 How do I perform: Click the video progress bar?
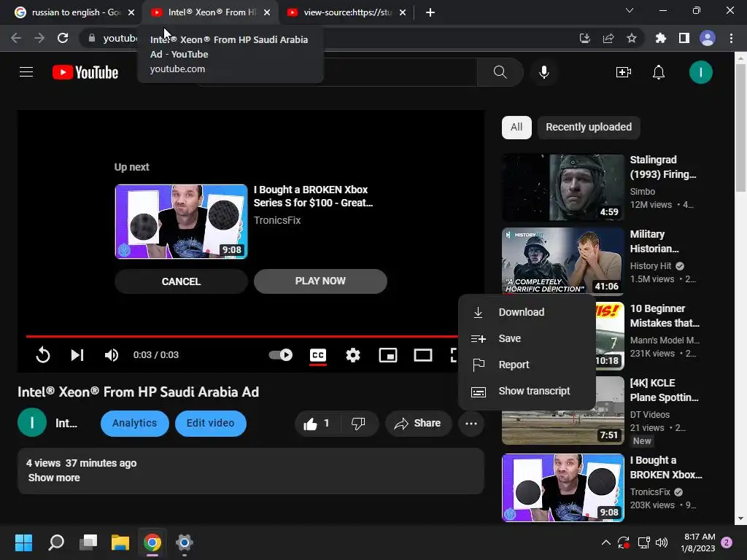(x=241, y=336)
